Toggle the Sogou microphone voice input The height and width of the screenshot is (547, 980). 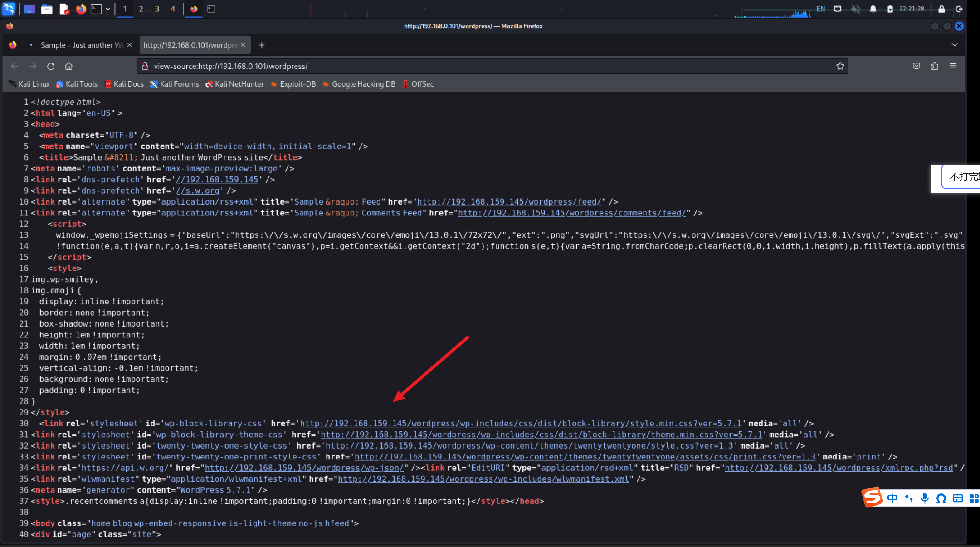click(x=925, y=498)
